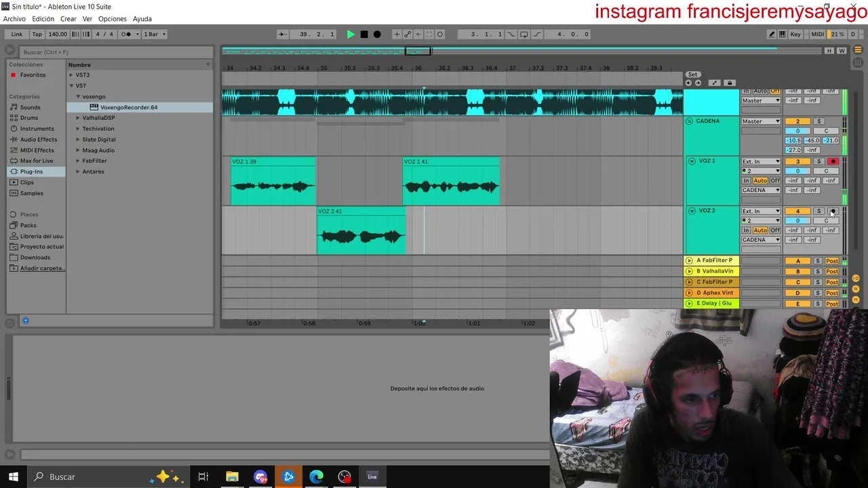Viewport: 868px width, 488px height.
Task: Open VOZ 2 CADENA output dropdown
Action: pos(761,240)
